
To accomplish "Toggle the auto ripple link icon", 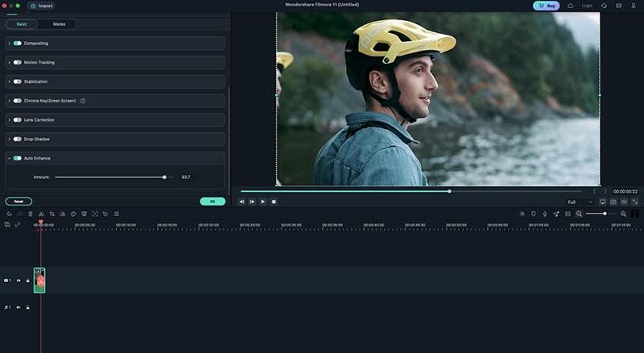I will (x=17, y=225).
